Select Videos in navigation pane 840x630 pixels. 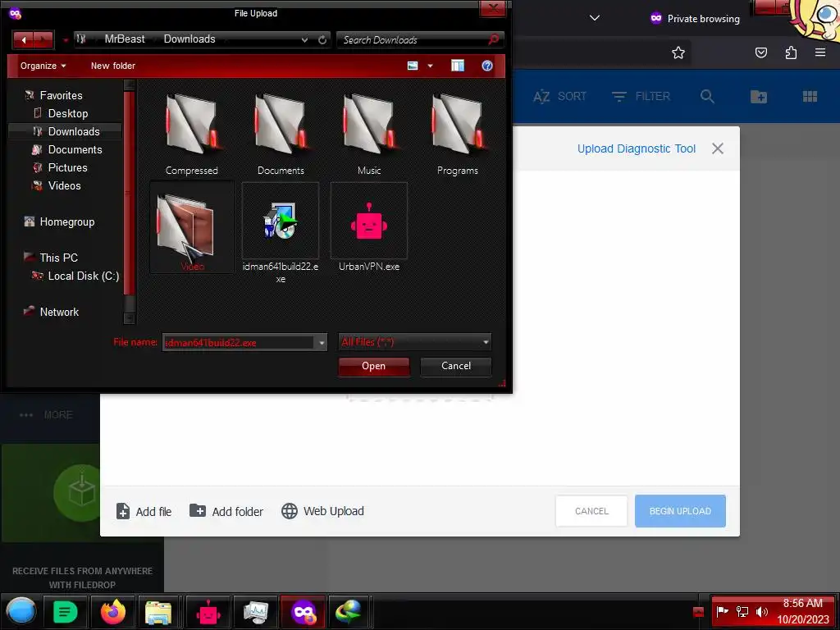[x=64, y=186]
